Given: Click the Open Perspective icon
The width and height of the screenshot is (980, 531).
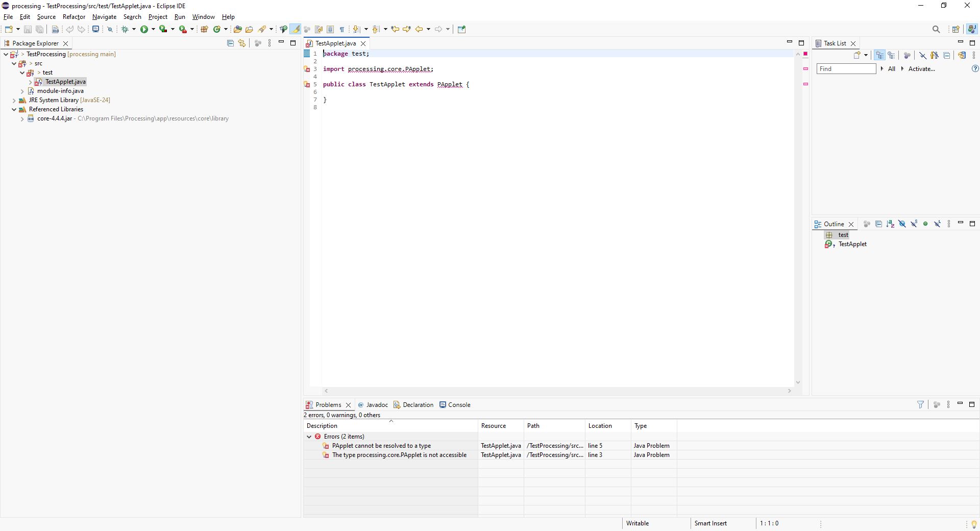Looking at the screenshot, I should click(x=955, y=29).
